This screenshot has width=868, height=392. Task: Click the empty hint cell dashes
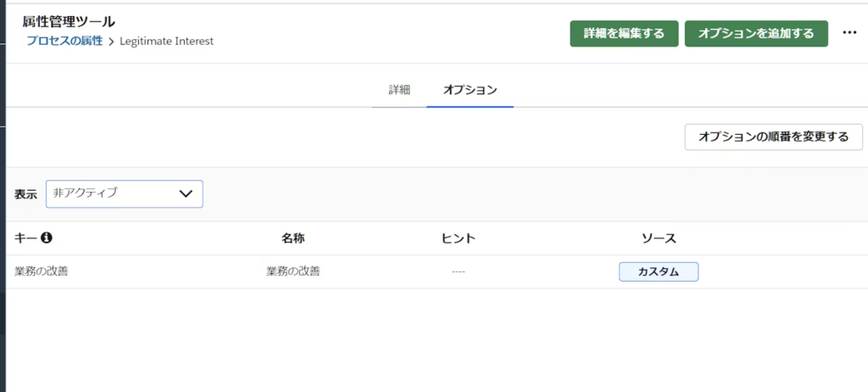pyautogui.click(x=458, y=272)
